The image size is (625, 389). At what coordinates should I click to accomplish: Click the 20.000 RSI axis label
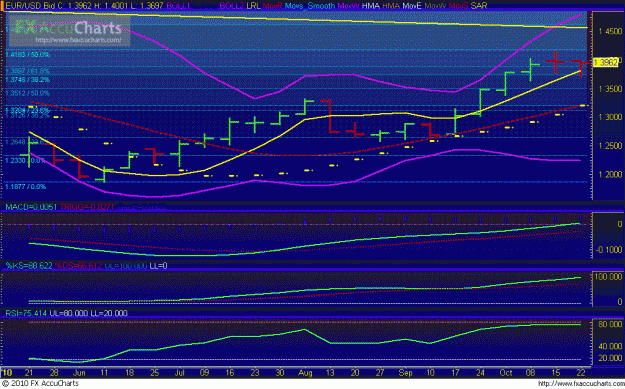coord(610,358)
